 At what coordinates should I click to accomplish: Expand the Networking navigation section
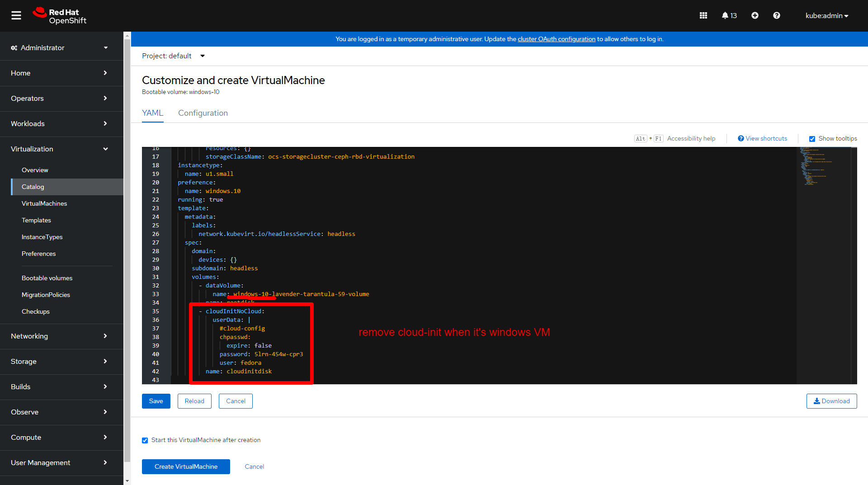click(x=61, y=336)
